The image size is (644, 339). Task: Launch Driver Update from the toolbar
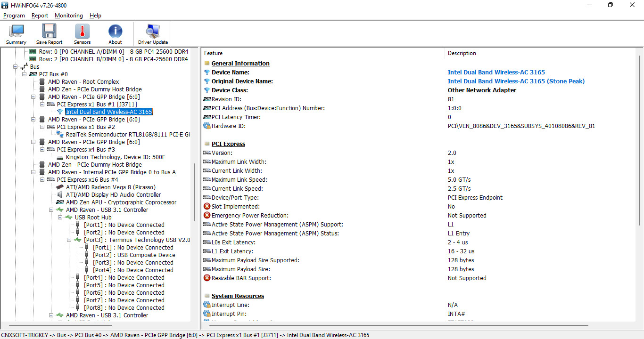[153, 34]
